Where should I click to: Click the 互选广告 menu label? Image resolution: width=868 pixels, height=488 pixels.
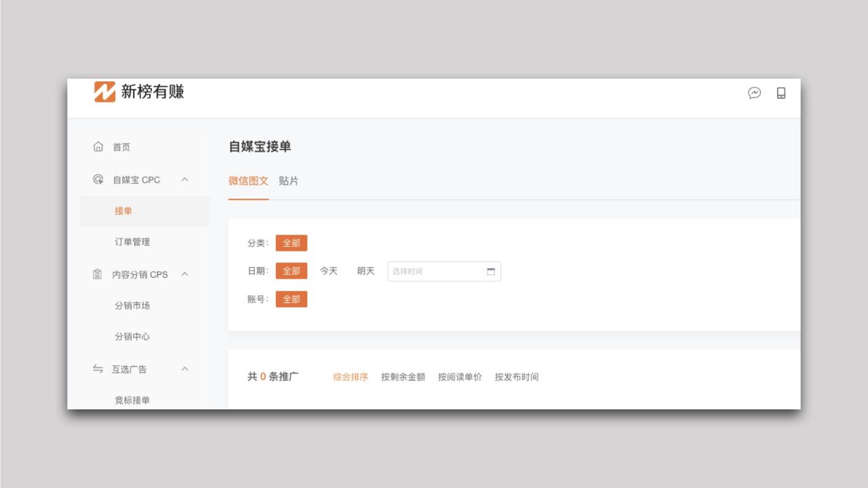(x=130, y=369)
